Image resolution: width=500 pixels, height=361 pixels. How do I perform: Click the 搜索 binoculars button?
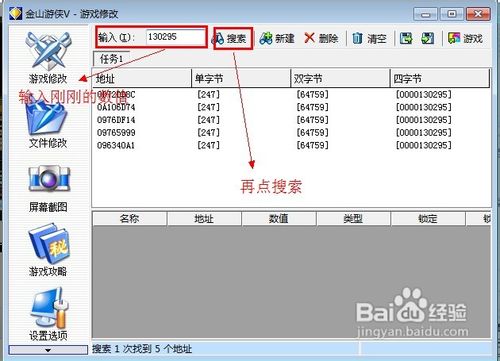[x=233, y=39]
